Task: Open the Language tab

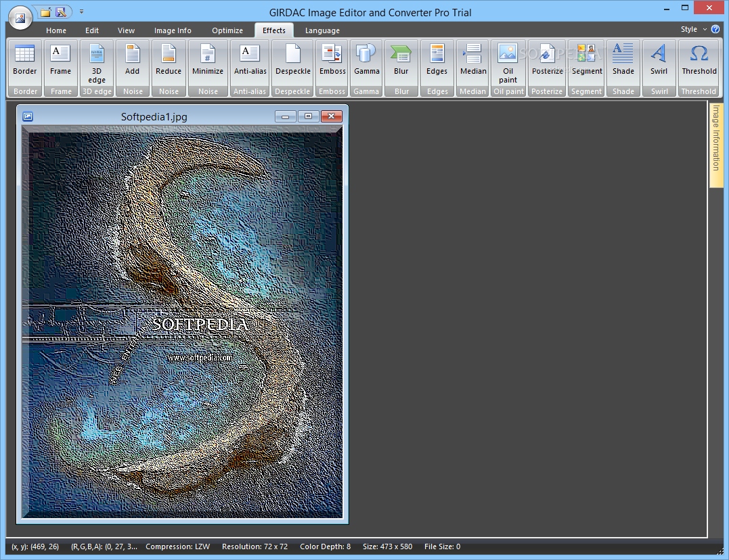Action: pos(322,30)
